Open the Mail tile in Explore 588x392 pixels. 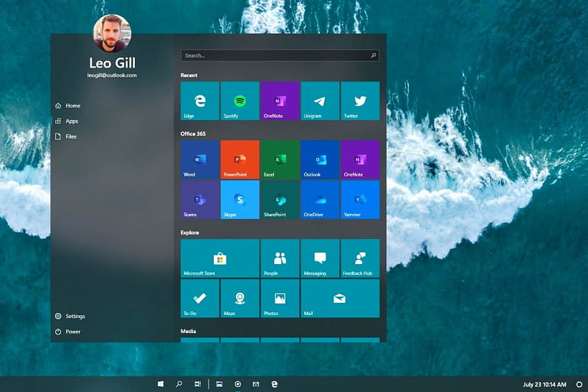click(340, 299)
